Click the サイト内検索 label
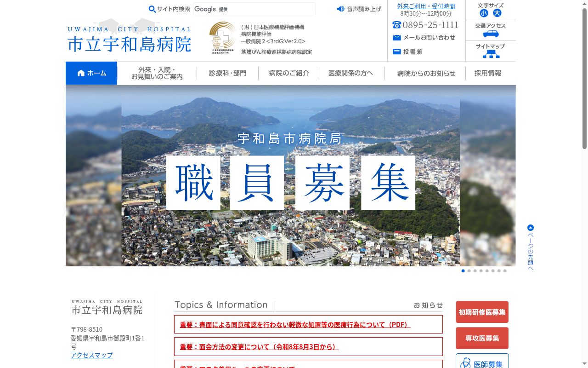Screen dimensions: 588x368 [174, 9]
